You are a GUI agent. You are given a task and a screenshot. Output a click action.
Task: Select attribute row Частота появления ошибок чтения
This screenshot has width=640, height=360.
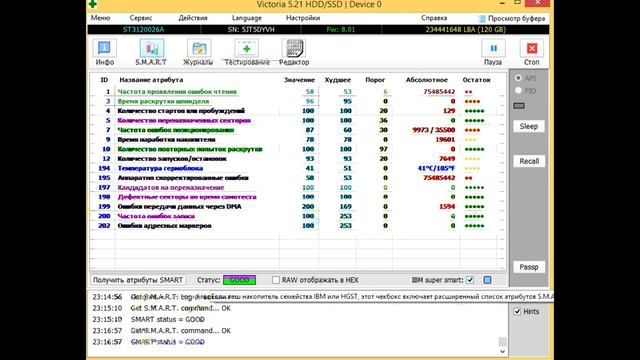coord(298,92)
